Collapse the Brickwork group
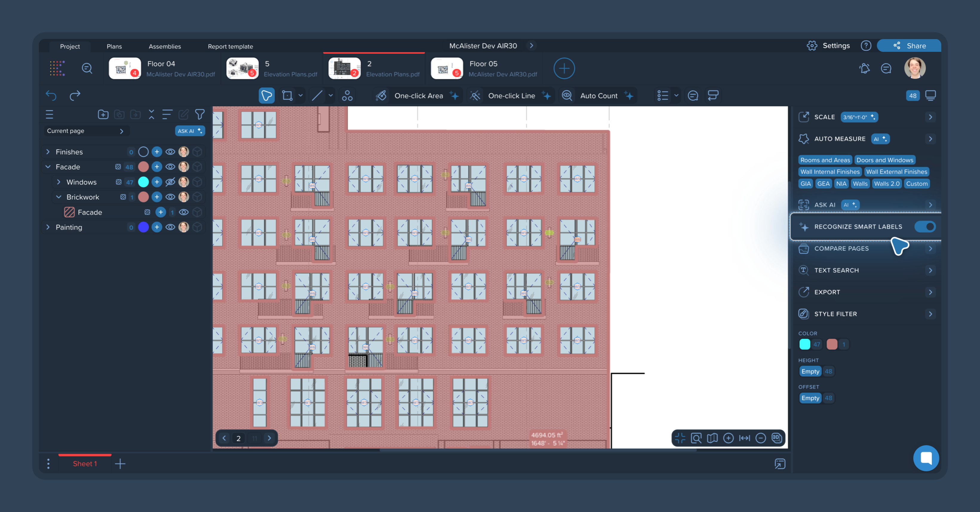The width and height of the screenshot is (980, 512). pos(59,197)
